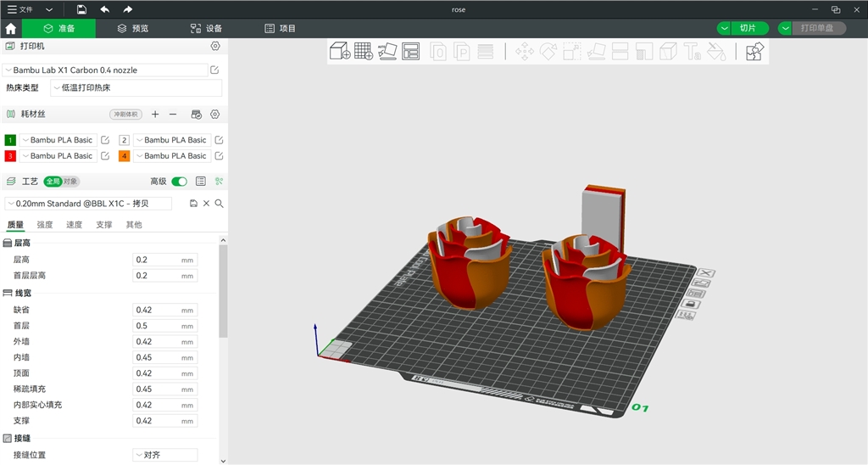Click the red filament 3 color swatch
The height and width of the screenshot is (465, 868).
point(10,156)
